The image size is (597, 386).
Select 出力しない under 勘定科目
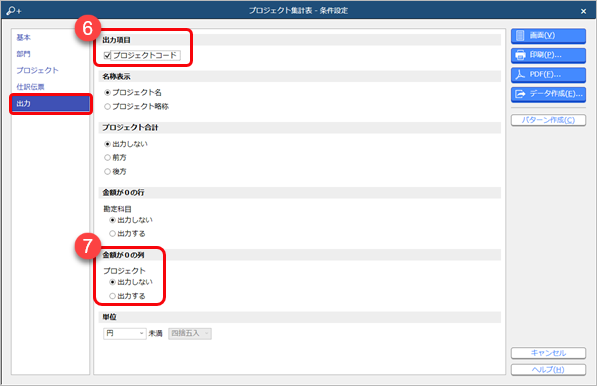tap(112, 220)
